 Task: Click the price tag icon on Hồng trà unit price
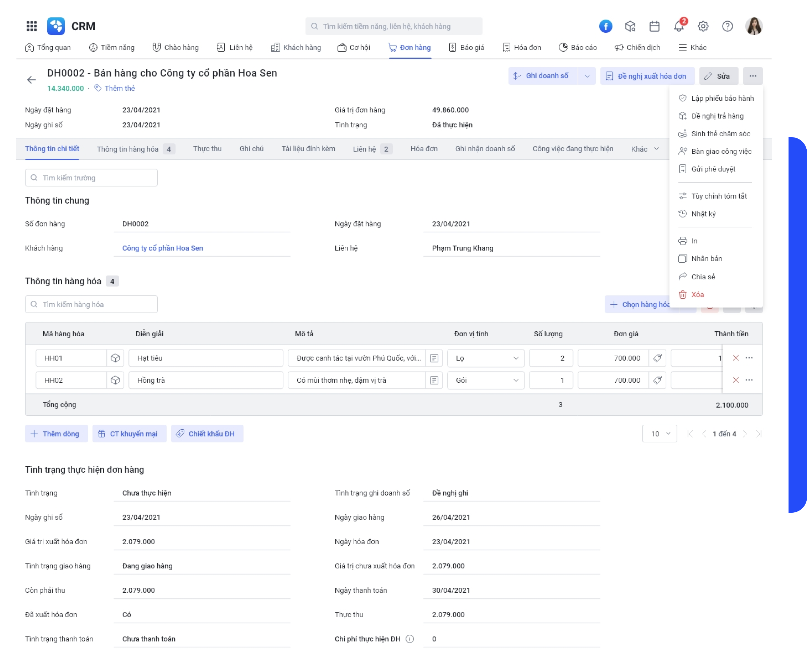pos(658,380)
